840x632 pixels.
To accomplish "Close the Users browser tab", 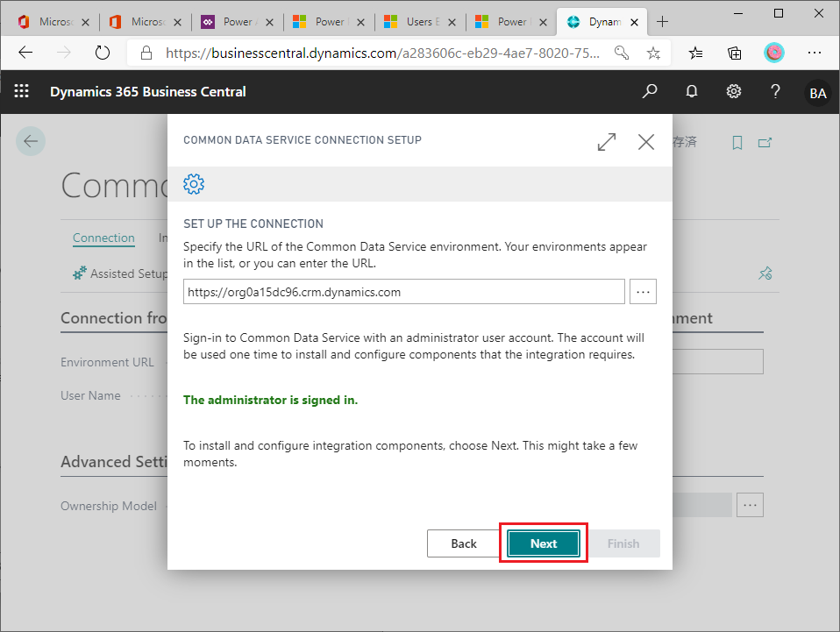I will (452, 22).
